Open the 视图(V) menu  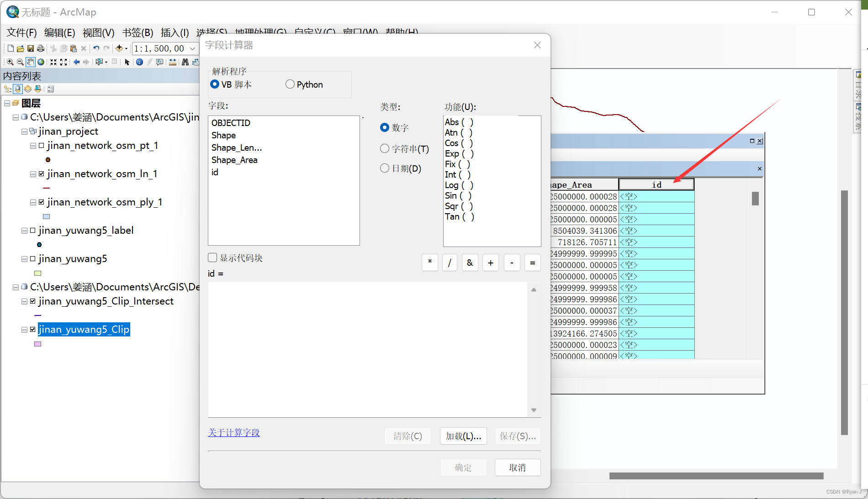click(99, 32)
